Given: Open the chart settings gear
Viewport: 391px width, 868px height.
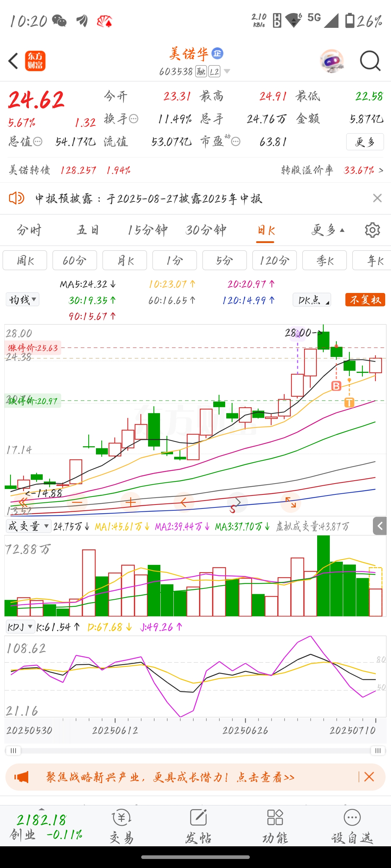Looking at the screenshot, I should pyautogui.click(x=372, y=230).
